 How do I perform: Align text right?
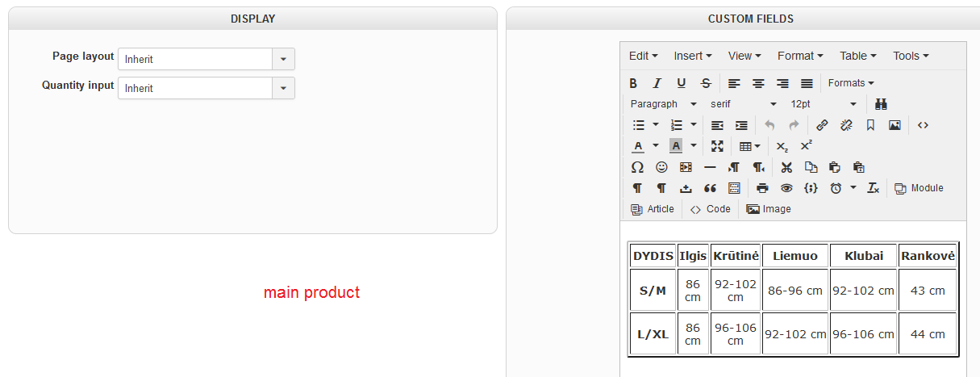click(x=782, y=83)
